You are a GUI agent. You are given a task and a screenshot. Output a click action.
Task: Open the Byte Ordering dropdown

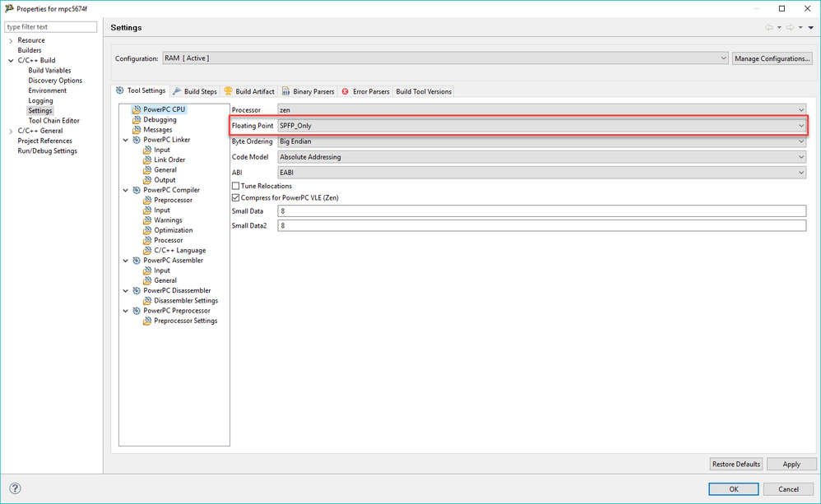541,141
